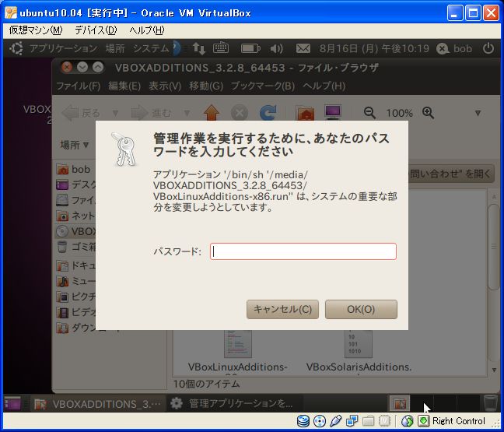Click the battery status icon
The image size is (504, 432).
tap(250, 48)
